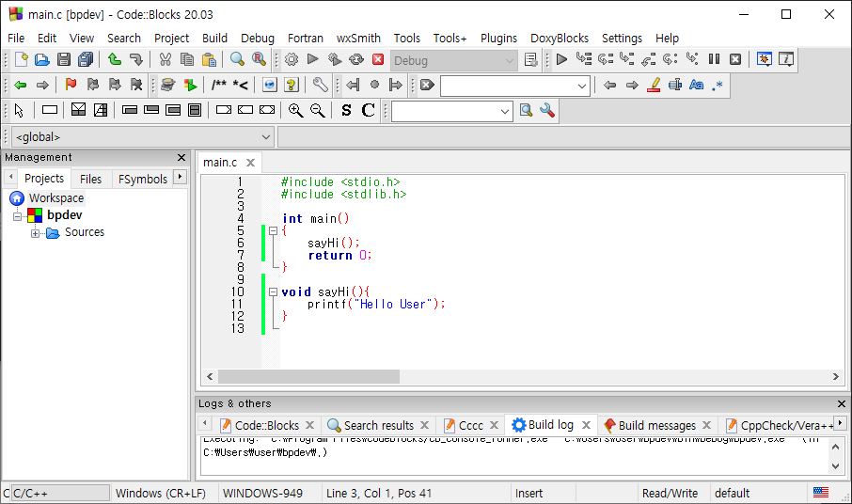The image size is (852, 504).
Task: Click the Save all files icon
Action: 86,59
